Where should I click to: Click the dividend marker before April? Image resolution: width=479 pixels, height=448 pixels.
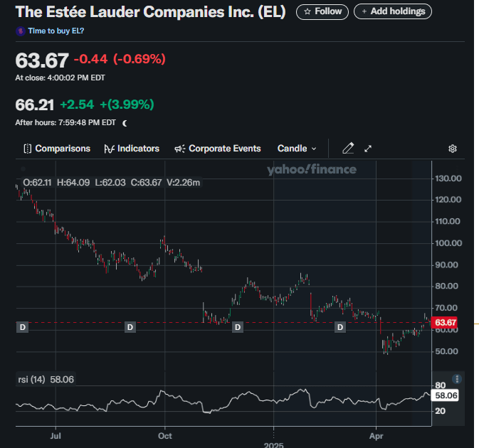point(340,327)
